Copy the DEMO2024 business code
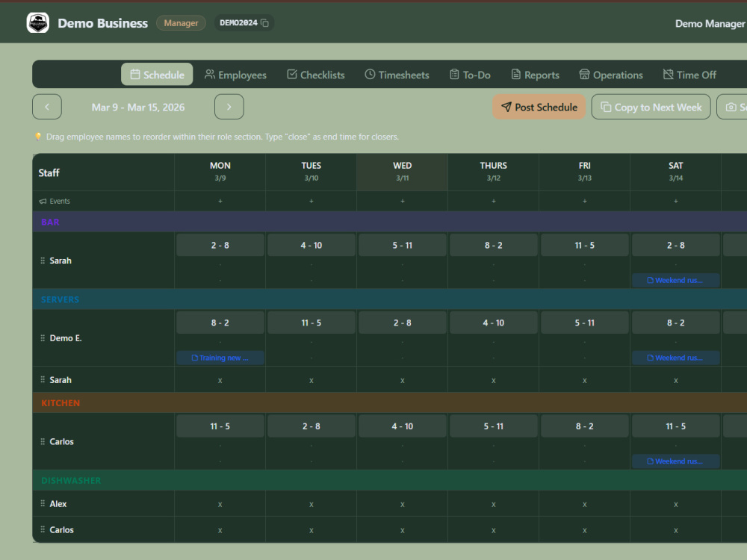Screen dimensions: 747x560 tap(265, 23)
